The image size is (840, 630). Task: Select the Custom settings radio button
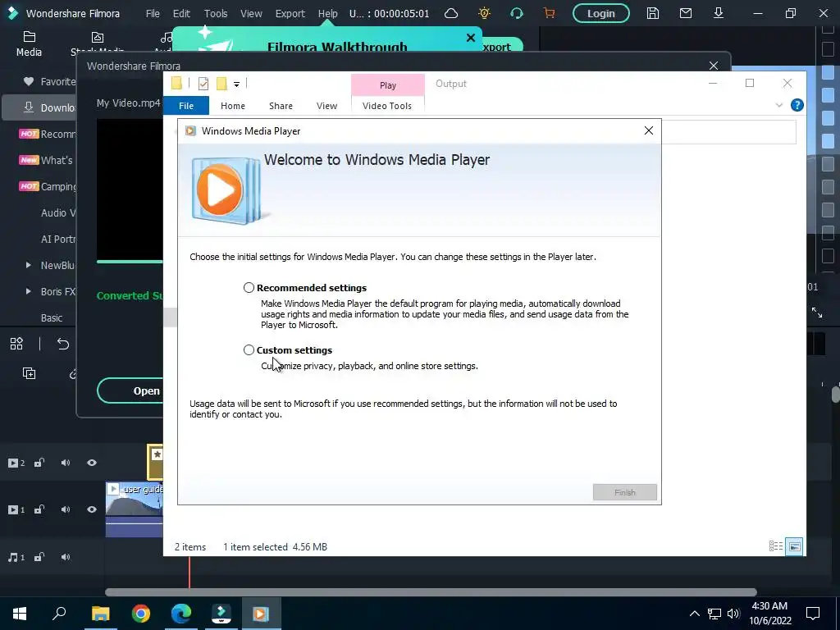pos(249,349)
